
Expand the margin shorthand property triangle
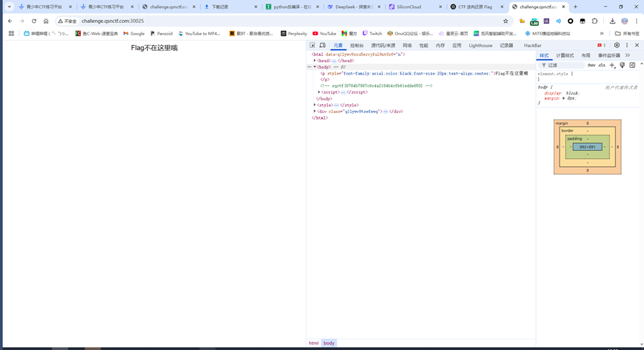coord(564,99)
